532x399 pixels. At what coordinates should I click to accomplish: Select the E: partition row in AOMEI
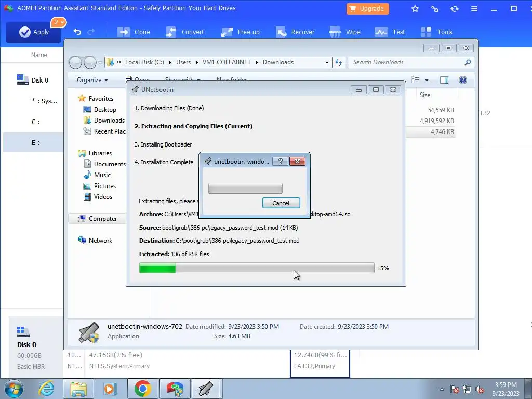pos(33,142)
